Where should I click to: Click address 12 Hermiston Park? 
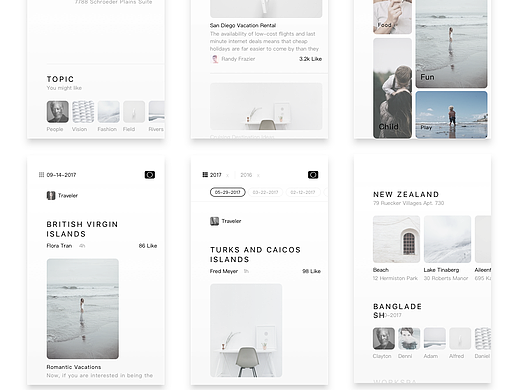click(395, 278)
